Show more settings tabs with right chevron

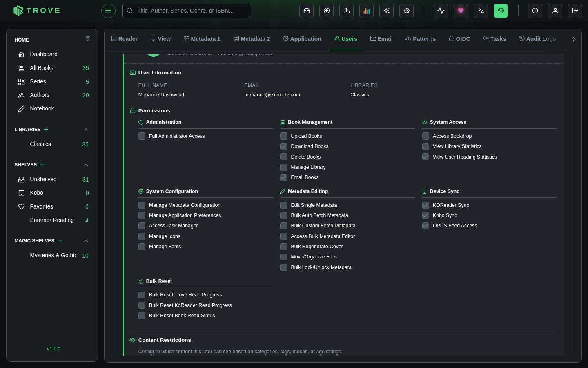pyautogui.click(x=574, y=39)
